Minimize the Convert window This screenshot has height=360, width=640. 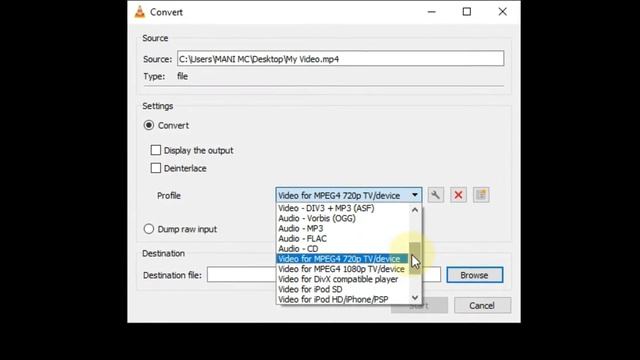click(x=431, y=12)
